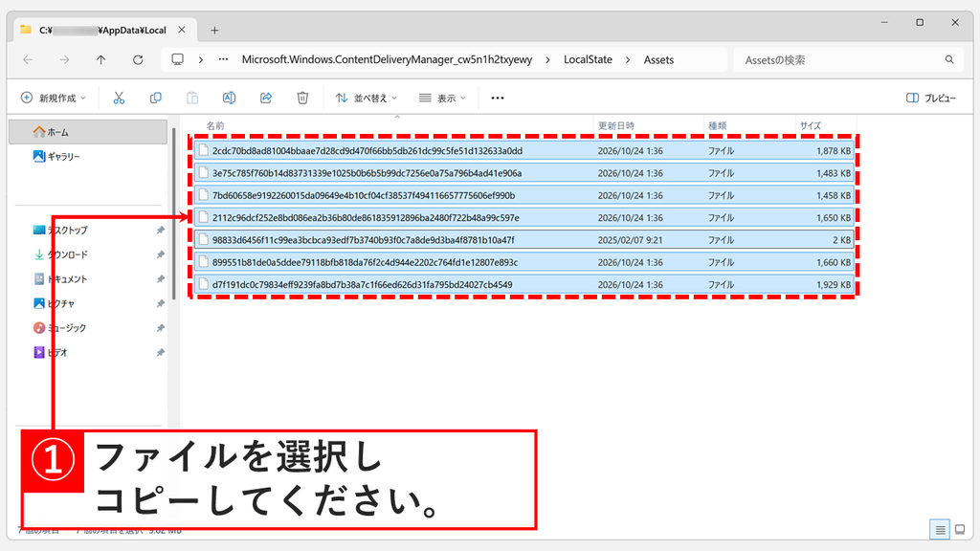Open the 新規作成 (New) dropdown

click(54, 98)
